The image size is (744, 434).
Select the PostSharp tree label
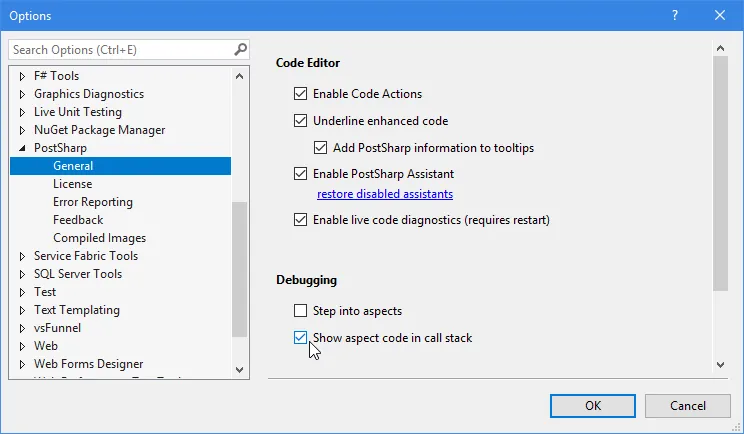60,148
